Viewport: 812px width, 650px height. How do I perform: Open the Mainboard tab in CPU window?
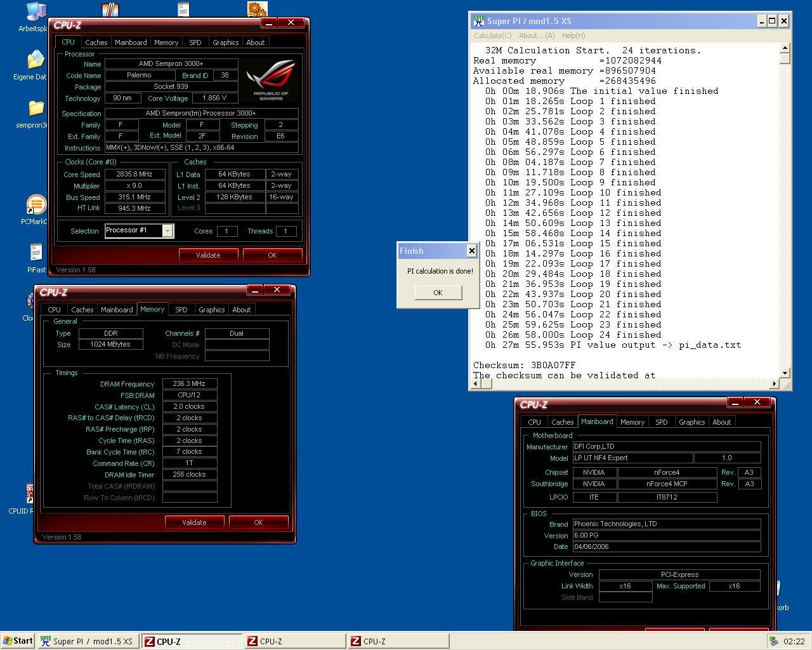tap(131, 43)
